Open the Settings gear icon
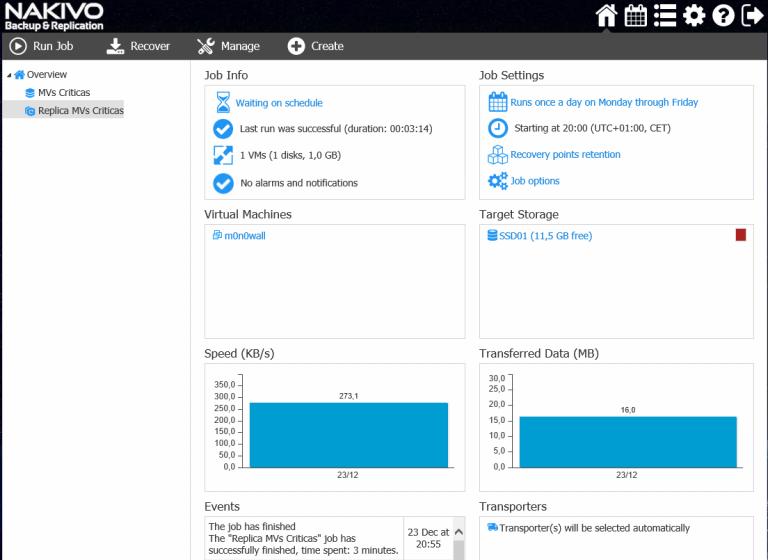 [x=694, y=15]
